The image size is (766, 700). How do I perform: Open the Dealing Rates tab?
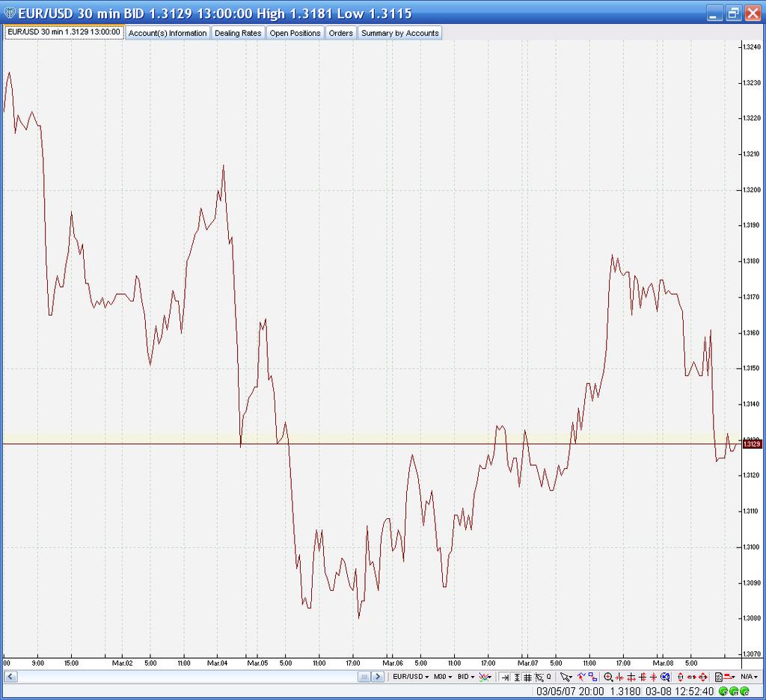pyautogui.click(x=238, y=33)
